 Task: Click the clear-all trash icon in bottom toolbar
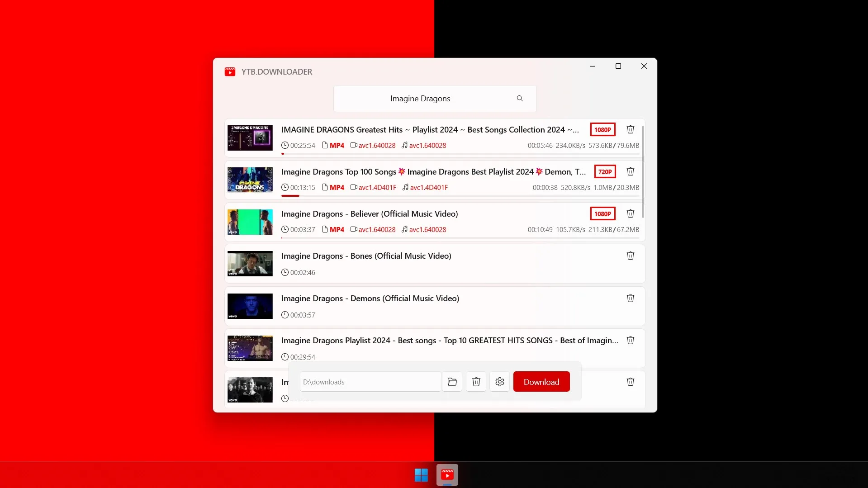click(x=476, y=382)
